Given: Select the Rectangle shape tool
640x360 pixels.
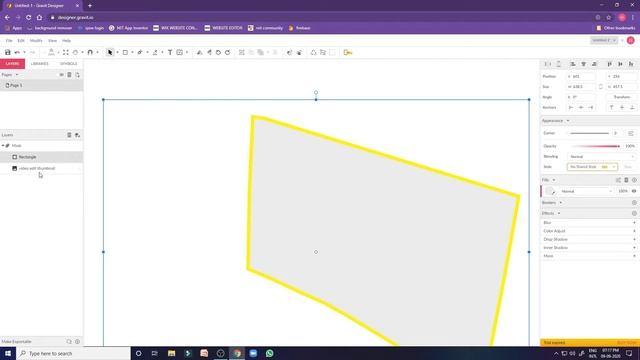Looking at the screenshot, I should point(125,52).
